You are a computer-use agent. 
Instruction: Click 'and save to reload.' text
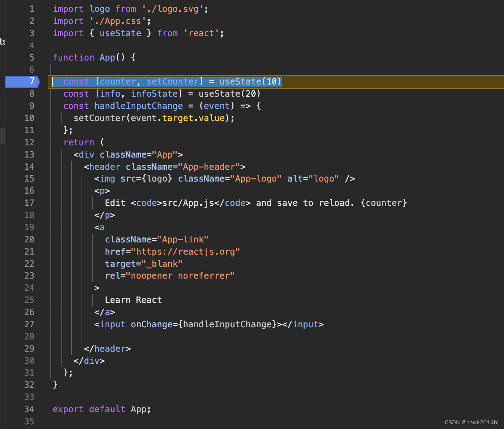[305, 203]
